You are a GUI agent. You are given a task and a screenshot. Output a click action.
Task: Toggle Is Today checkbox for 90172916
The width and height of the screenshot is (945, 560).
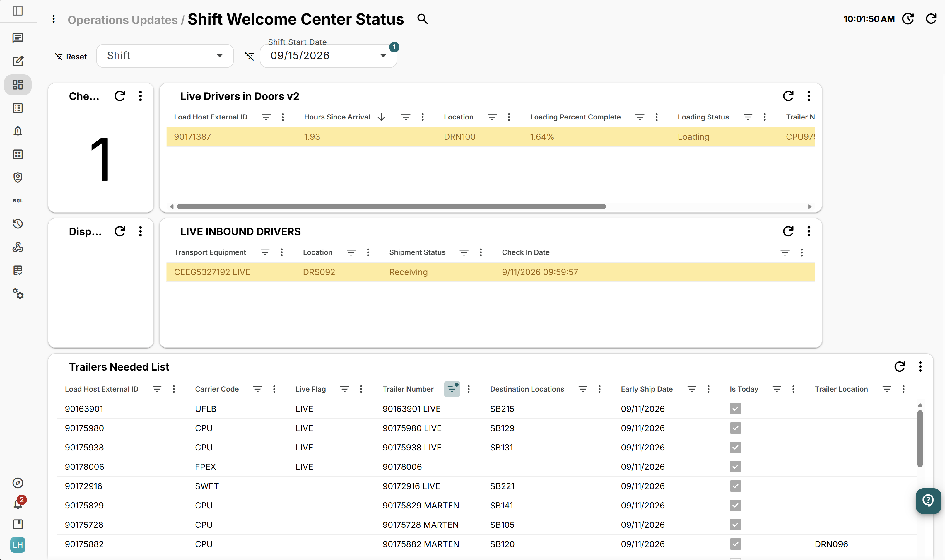[x=736, y=486]
